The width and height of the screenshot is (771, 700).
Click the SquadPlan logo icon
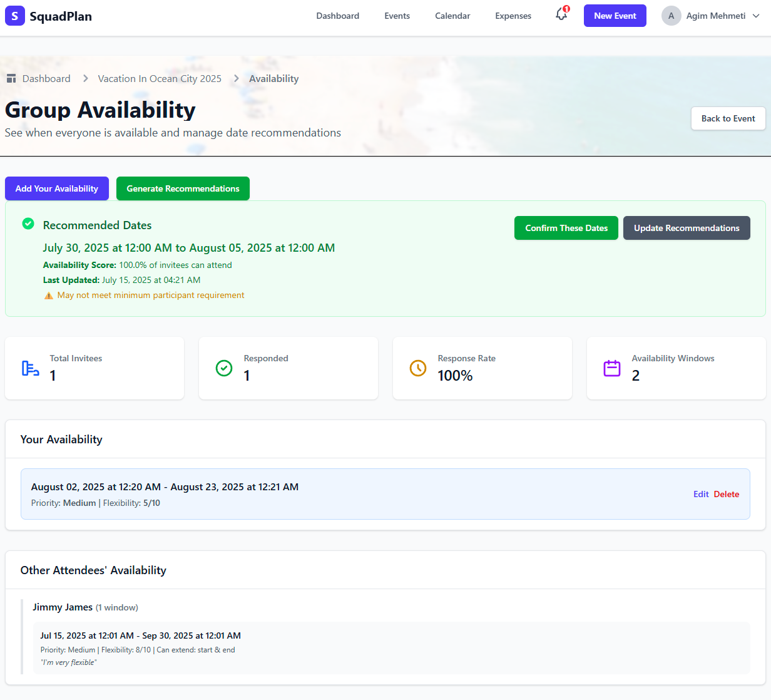pyautogui.click(x=14, y=15)
